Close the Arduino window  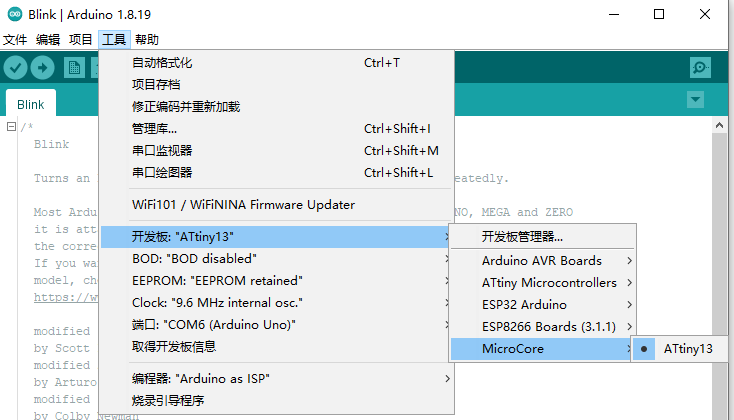(705, 15)
